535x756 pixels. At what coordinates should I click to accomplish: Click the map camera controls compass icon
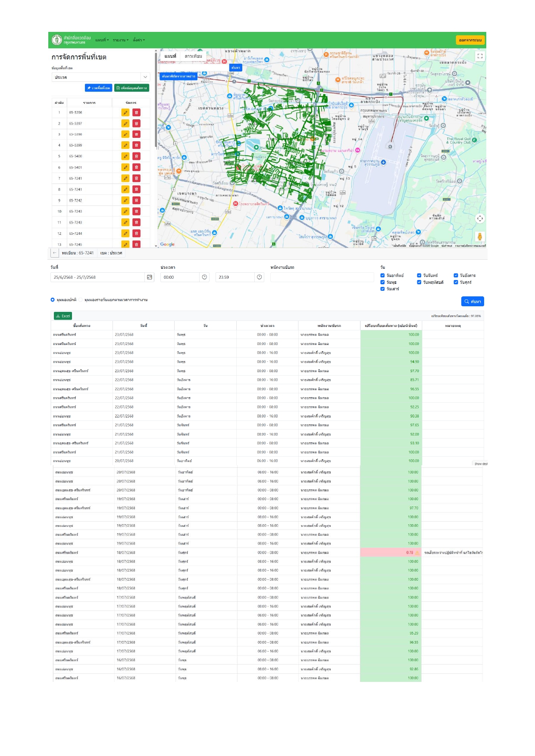click(x=480, y=218)
